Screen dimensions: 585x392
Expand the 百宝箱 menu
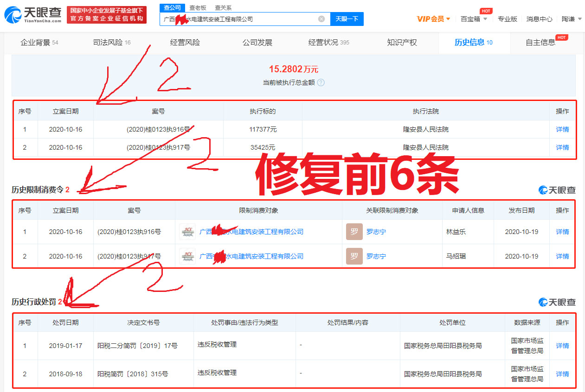click(x=474, y=19)
